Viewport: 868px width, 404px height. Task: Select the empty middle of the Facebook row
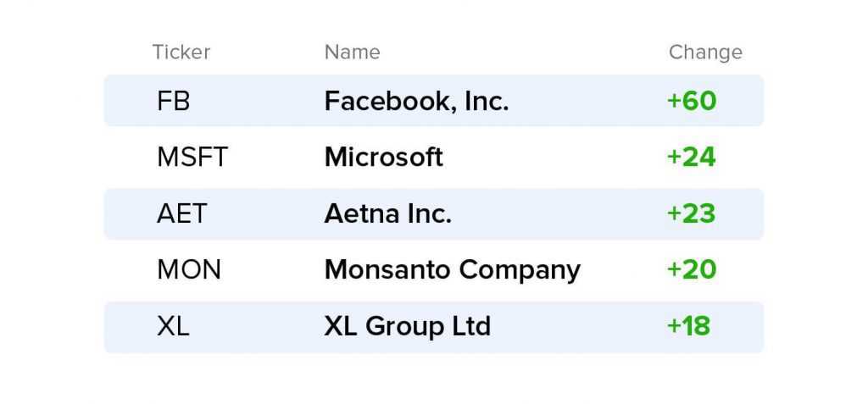(587, 102)
